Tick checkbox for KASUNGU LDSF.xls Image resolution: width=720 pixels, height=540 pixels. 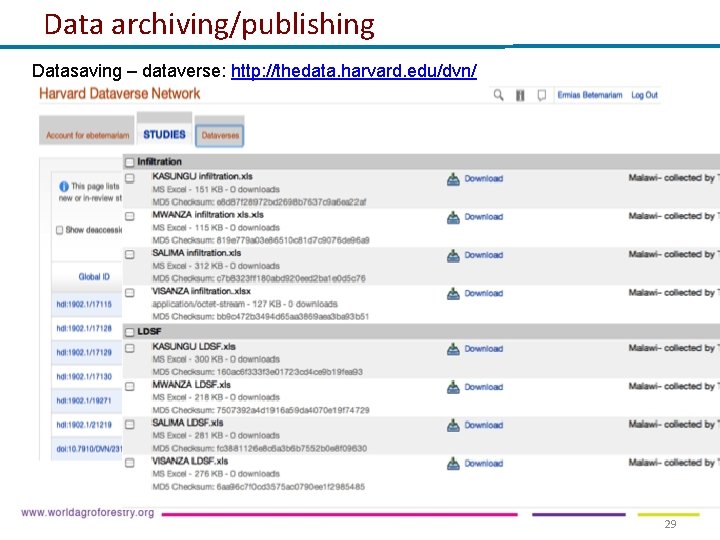click(x=130, y=348)
